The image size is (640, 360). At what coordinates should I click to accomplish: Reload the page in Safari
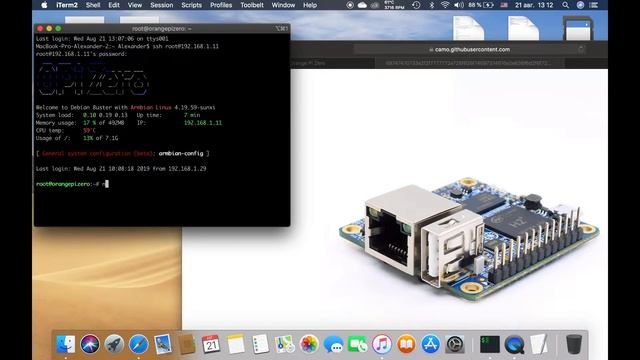[581, 49]
